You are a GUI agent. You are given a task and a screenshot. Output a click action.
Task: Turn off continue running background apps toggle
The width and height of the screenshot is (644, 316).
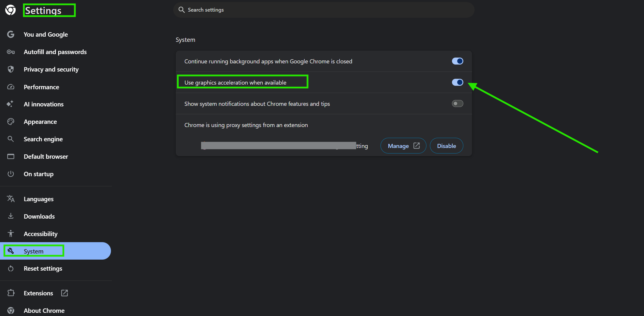click(x=457, y=61)
